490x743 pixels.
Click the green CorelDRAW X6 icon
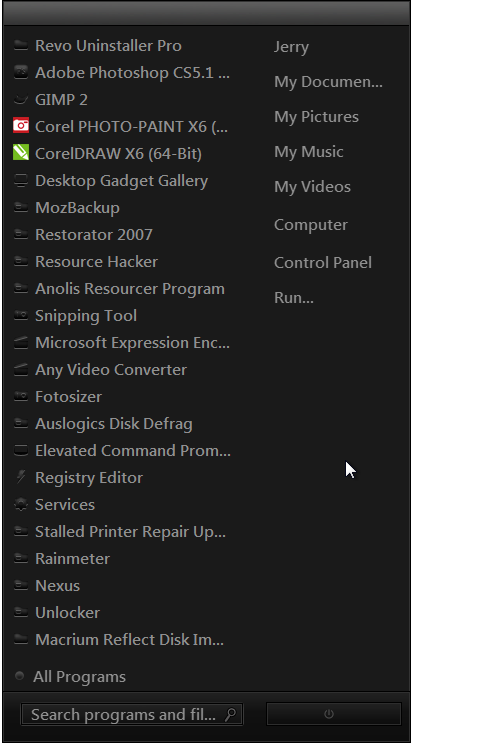(21, 153)
